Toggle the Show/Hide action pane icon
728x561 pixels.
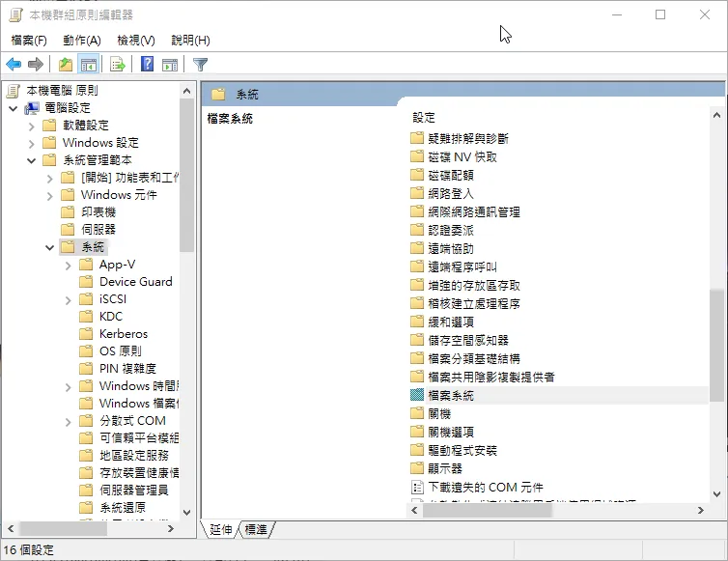170,65
